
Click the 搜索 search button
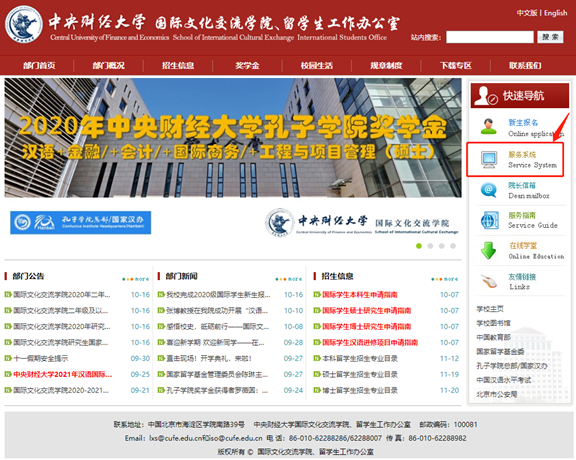click(550, 37)
